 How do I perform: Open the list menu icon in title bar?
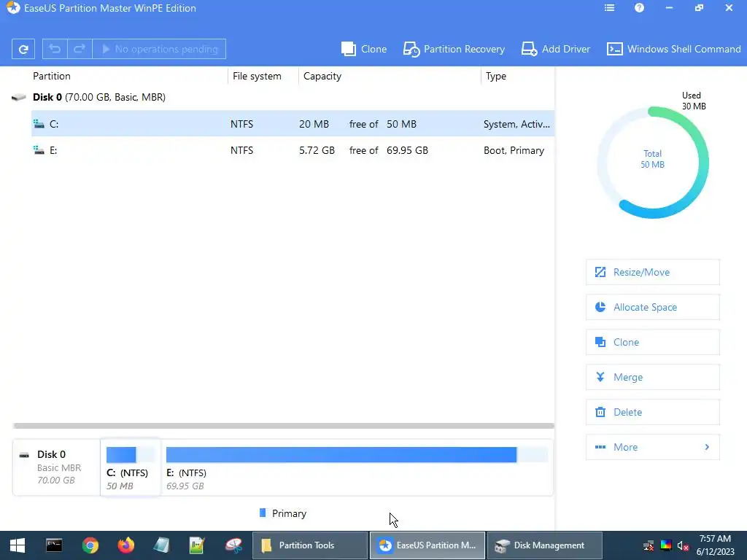(609, 8)
